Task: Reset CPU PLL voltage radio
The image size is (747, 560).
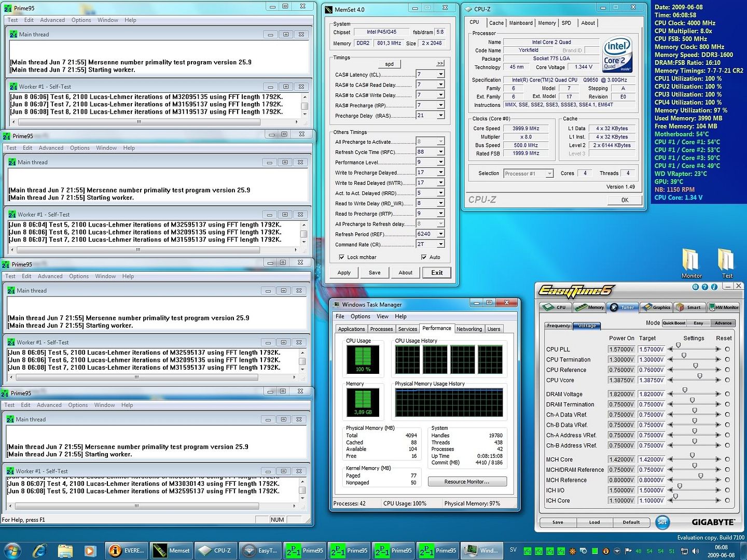Action: tap(727, 349)
